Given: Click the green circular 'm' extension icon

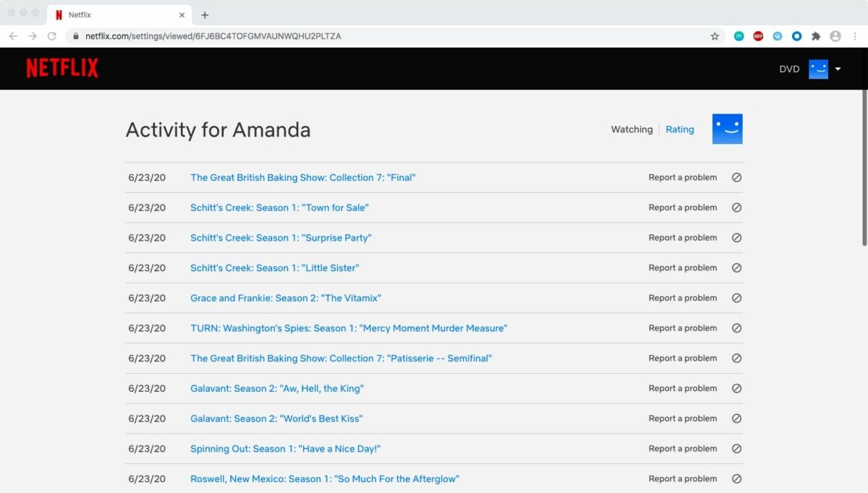Looking at the screenshot, I should point(739,35).
